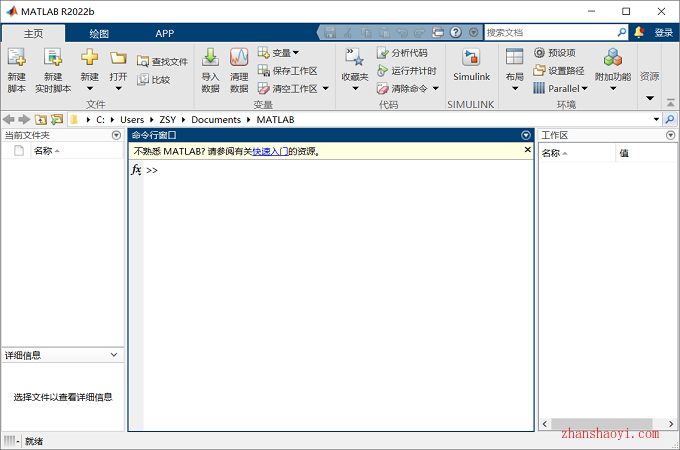This screenshot has width=680, height=450.
Task: Click the documentation search magnifier icon
Action: 621,33
